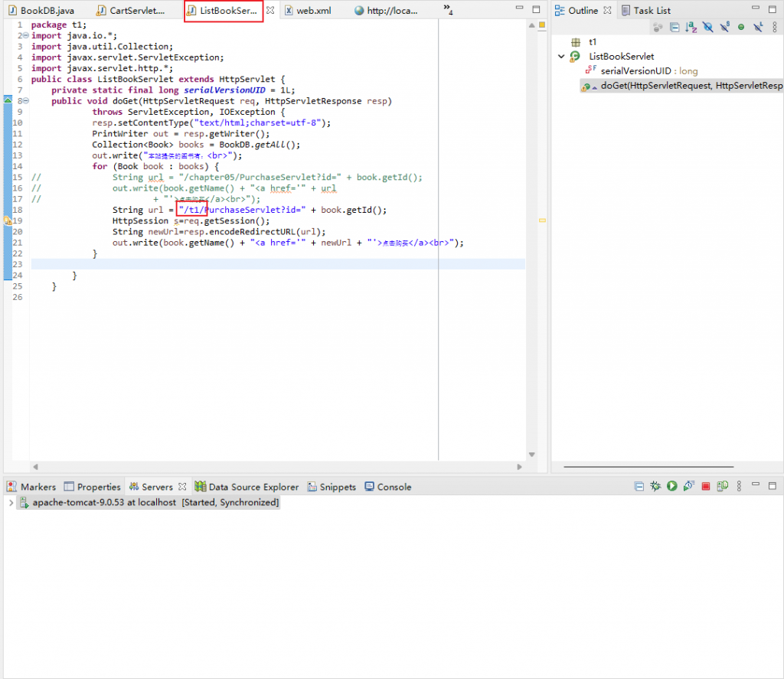Screen dimensions: 784x679
Task: Collapse ListBookServlet node in Outline
Action: 561,57
